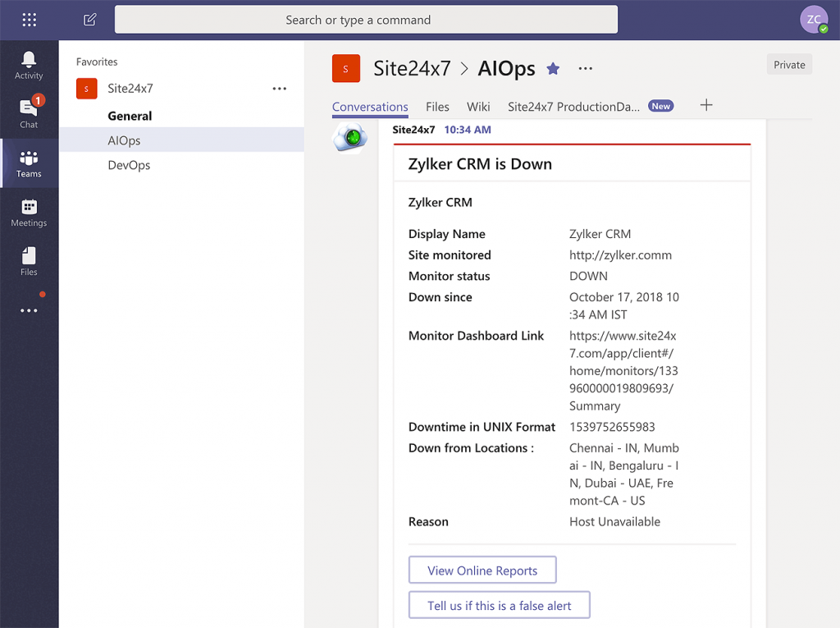Start a new chat with compose icon
840x628 pixels.
point(89,19)
